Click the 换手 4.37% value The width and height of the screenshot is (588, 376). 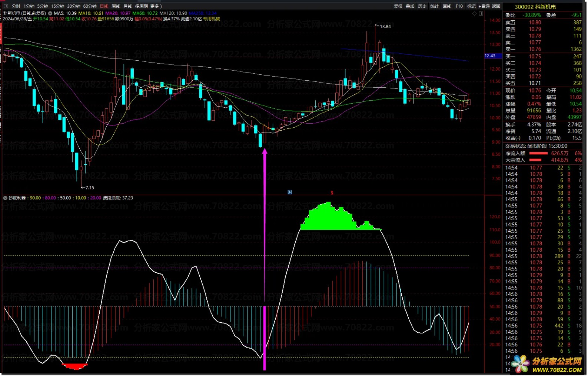(534, 125)
